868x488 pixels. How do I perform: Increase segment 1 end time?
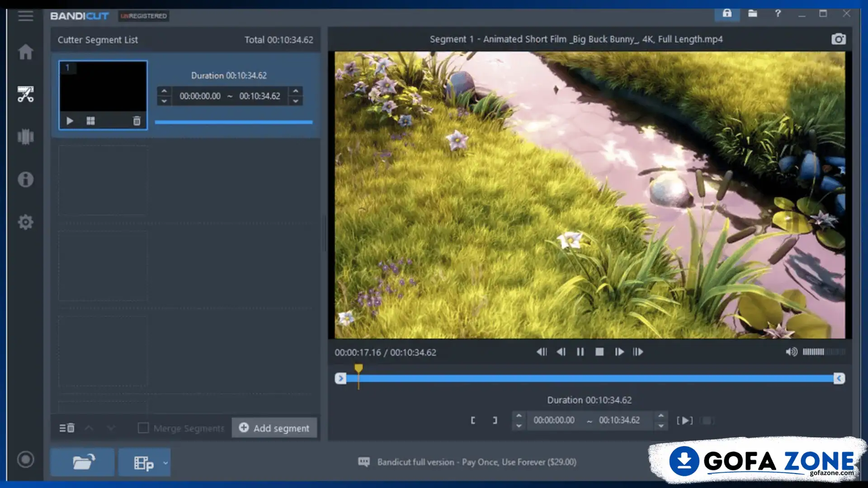point(296,91)
